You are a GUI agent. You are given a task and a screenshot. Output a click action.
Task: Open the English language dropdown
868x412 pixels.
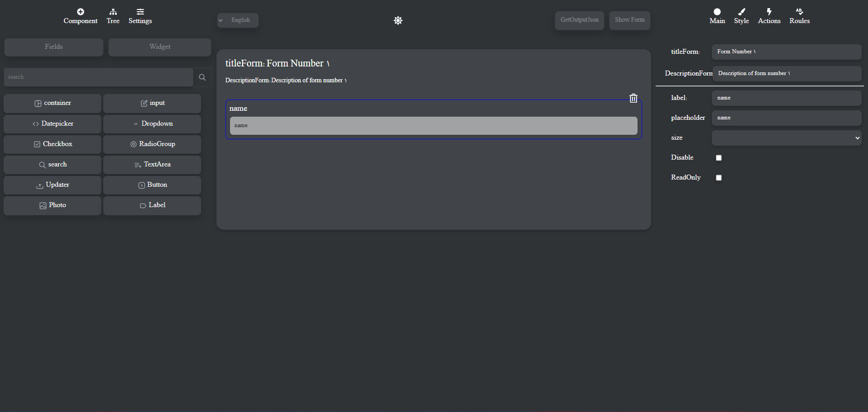238,20
